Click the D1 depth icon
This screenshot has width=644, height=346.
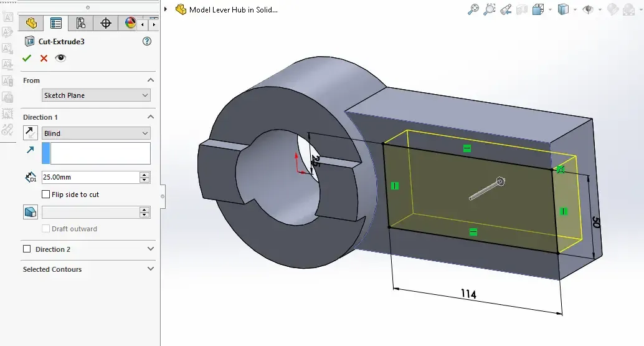click(31, 177)
